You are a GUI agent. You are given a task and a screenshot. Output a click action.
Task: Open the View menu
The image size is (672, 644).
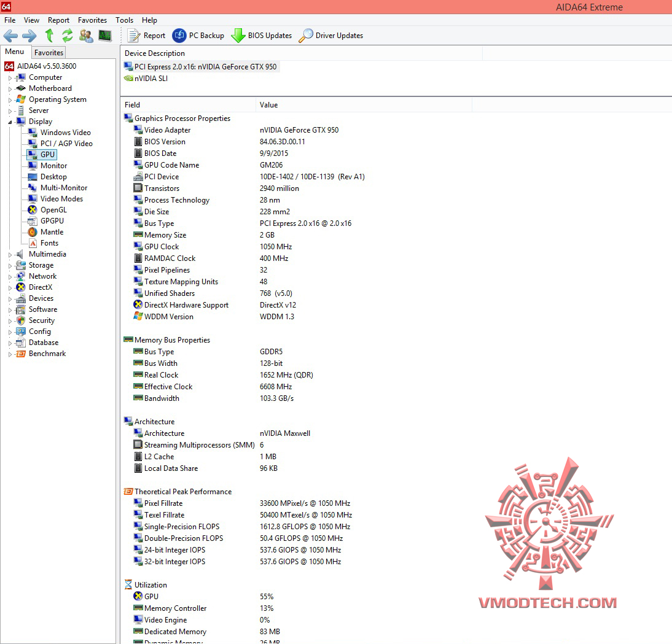pos(32,20)
